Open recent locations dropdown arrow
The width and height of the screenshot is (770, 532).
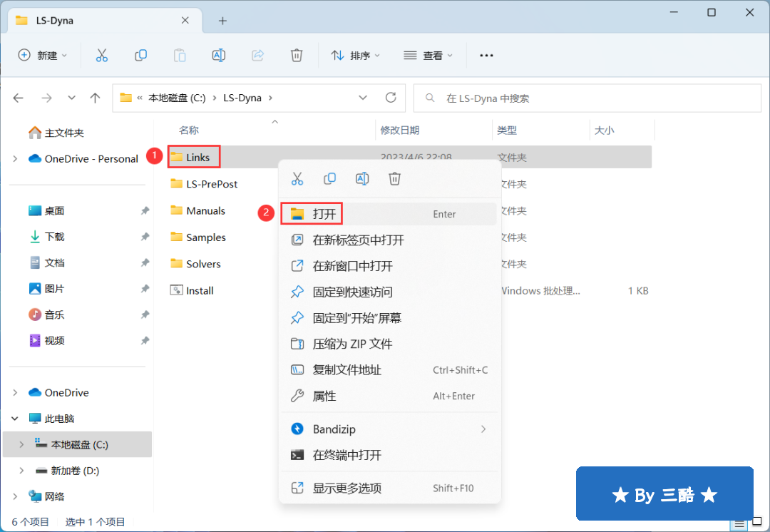(72, 98)
